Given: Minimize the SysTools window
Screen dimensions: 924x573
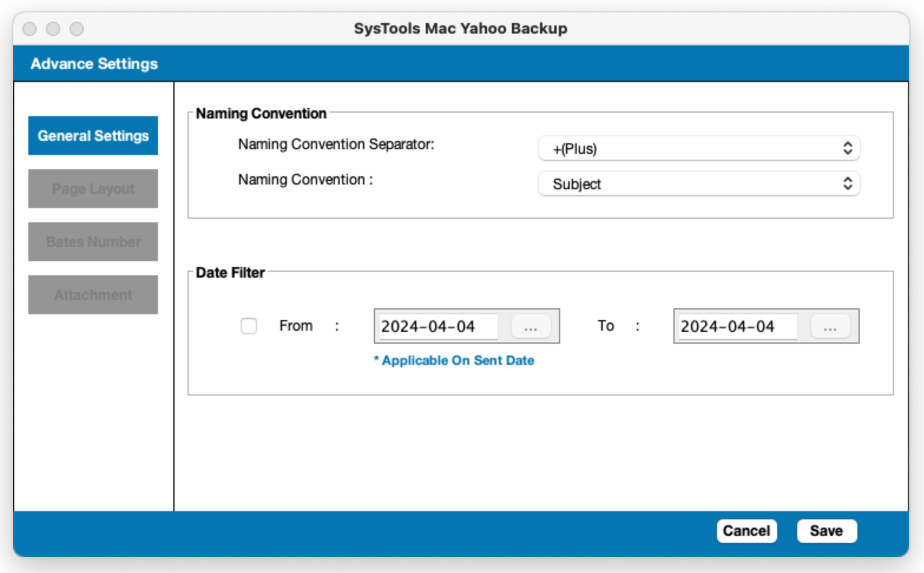Looking at the screenshot, I should tap(53, 28).
